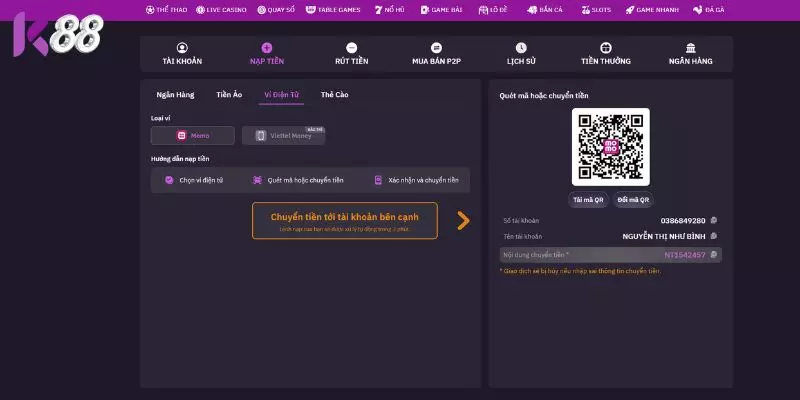Viewport: 800px width, 400px height.
Task: Open the Game Nhanh category
Action: (x=652, y=10)
